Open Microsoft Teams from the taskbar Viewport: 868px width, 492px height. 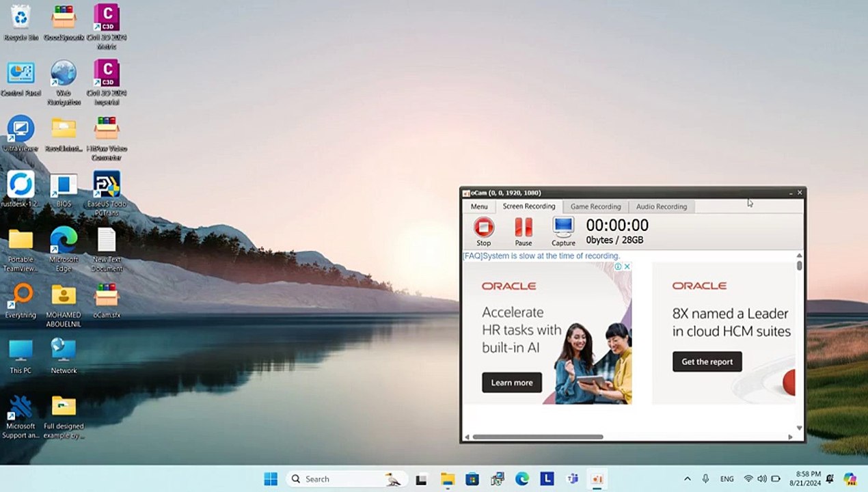(573, 479)
